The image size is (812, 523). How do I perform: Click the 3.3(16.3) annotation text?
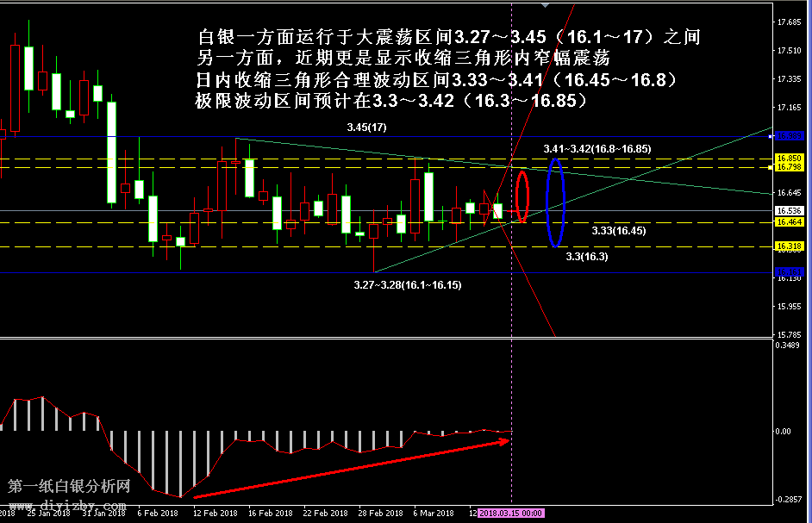586,257
